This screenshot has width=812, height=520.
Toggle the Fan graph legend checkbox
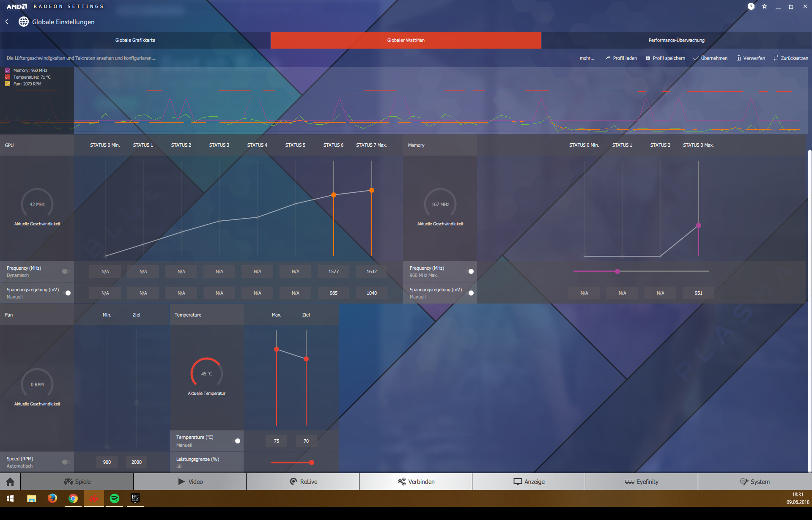point(8,84)
